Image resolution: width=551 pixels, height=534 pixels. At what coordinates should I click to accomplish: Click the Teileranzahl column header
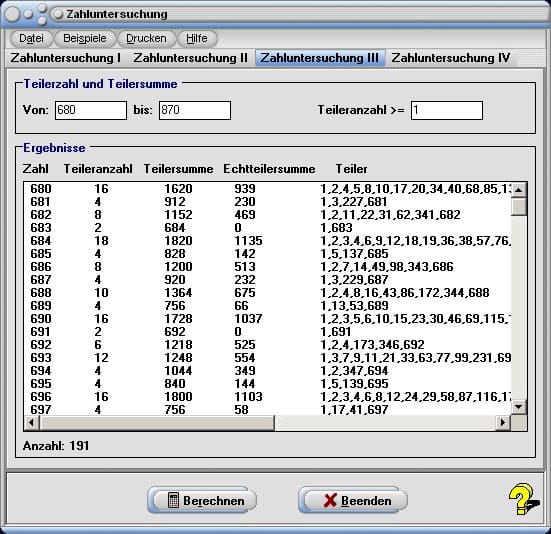pos(98,169)
